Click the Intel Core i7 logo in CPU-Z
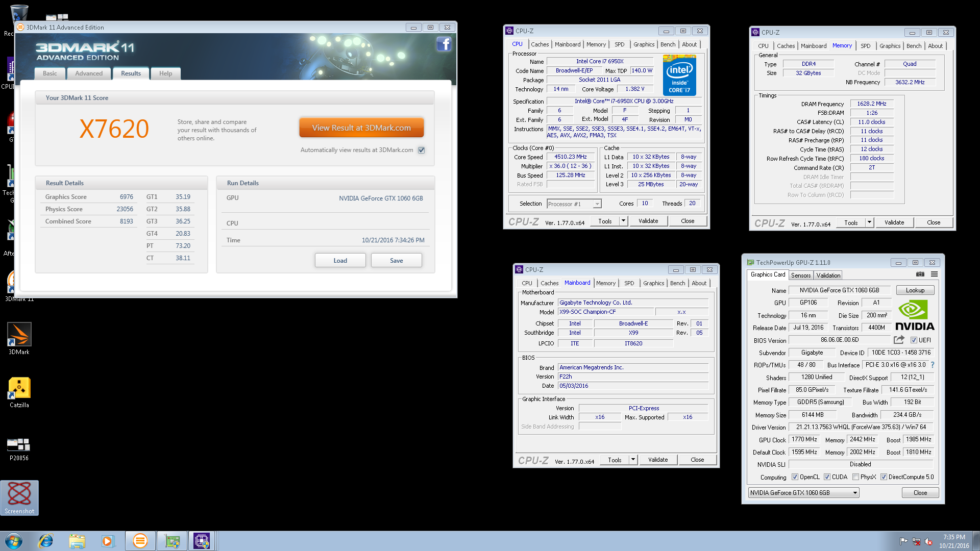 click(679, 76)
